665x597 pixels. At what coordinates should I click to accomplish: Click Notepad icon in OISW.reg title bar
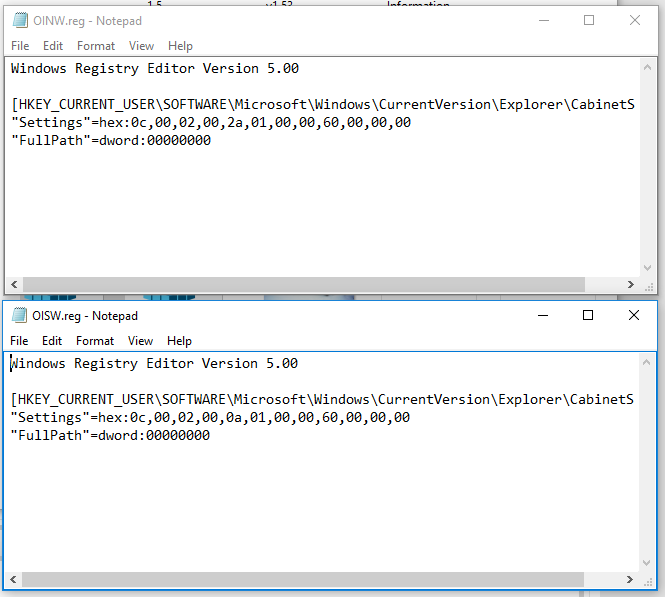[19, 315]
